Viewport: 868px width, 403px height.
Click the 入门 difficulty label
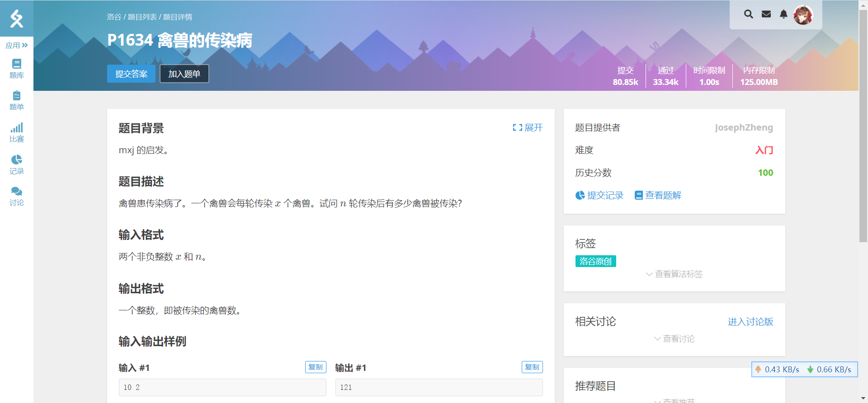point(764,150)
